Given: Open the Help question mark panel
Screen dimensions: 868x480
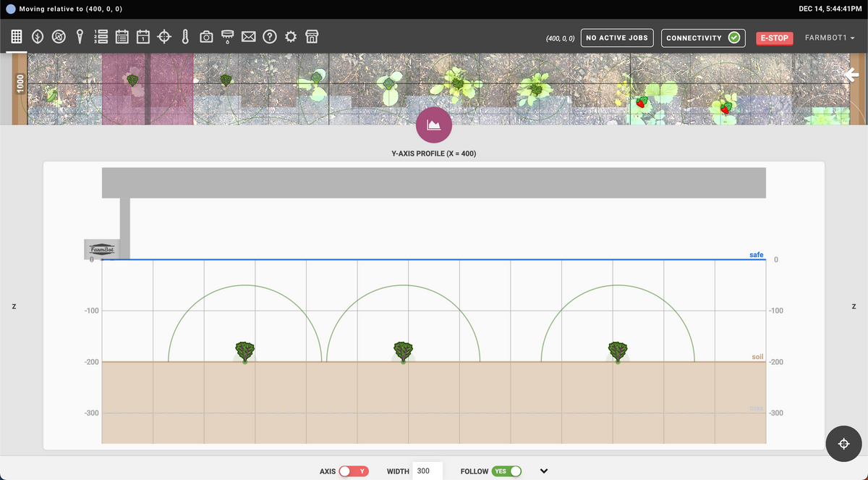Looking at the screenshot, I should click(x=270, y=36).
